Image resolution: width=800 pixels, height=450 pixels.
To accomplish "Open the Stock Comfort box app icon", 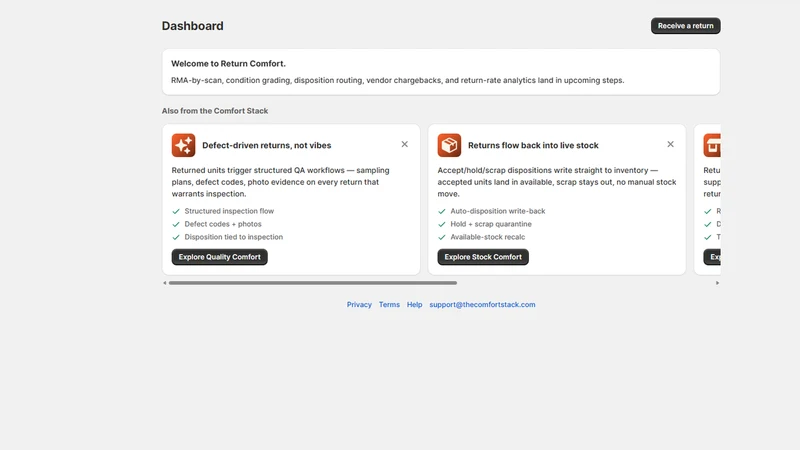I will click(449, 145).
